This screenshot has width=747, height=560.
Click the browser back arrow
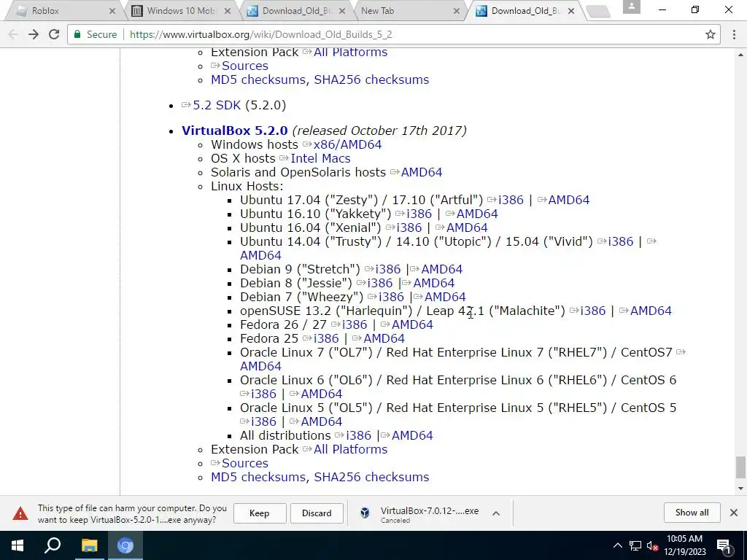tap(13, 34)
